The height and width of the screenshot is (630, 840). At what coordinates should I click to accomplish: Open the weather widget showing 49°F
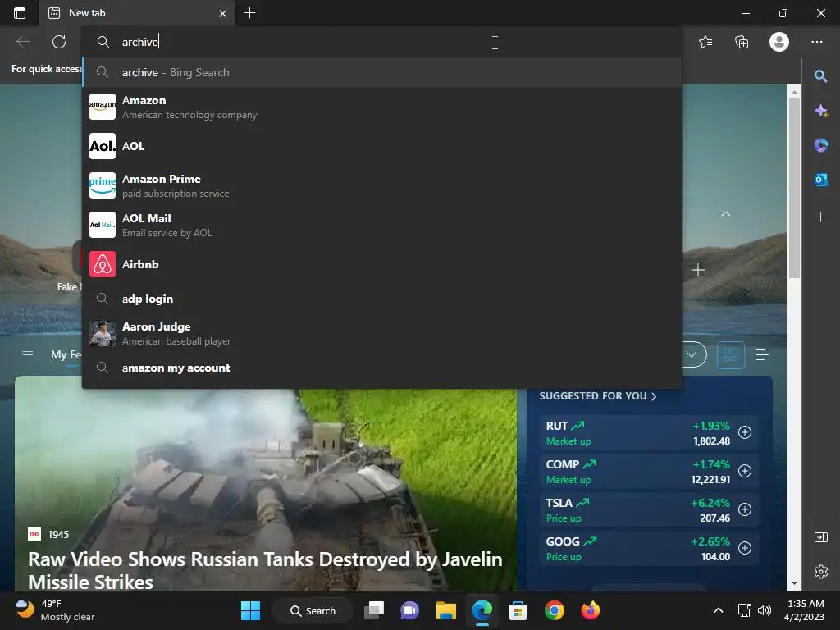(55, 610)
